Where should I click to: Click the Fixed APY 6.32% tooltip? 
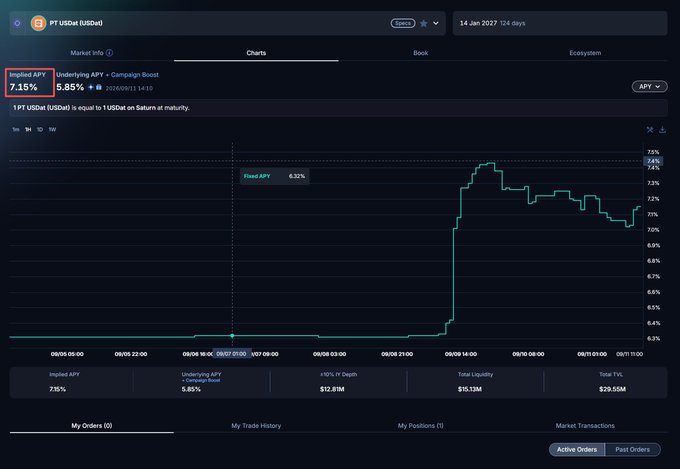[275, 176]
